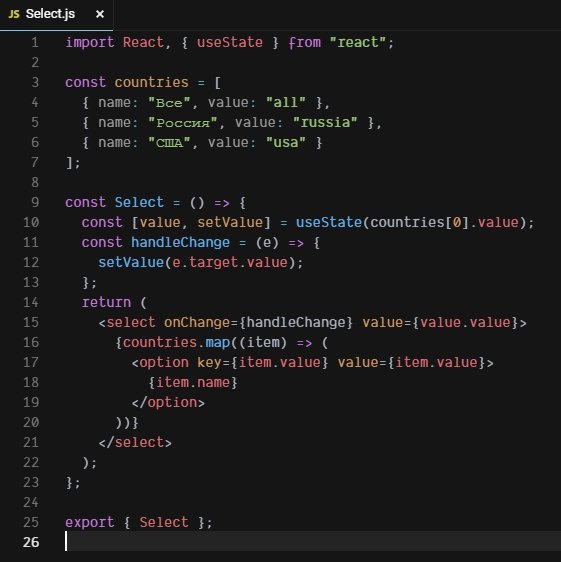Image resolution: width=561 pixels, height=562 pixels.
Task: Click the opening "<option" tag on line 17
Action: click(x=160, y=363)
